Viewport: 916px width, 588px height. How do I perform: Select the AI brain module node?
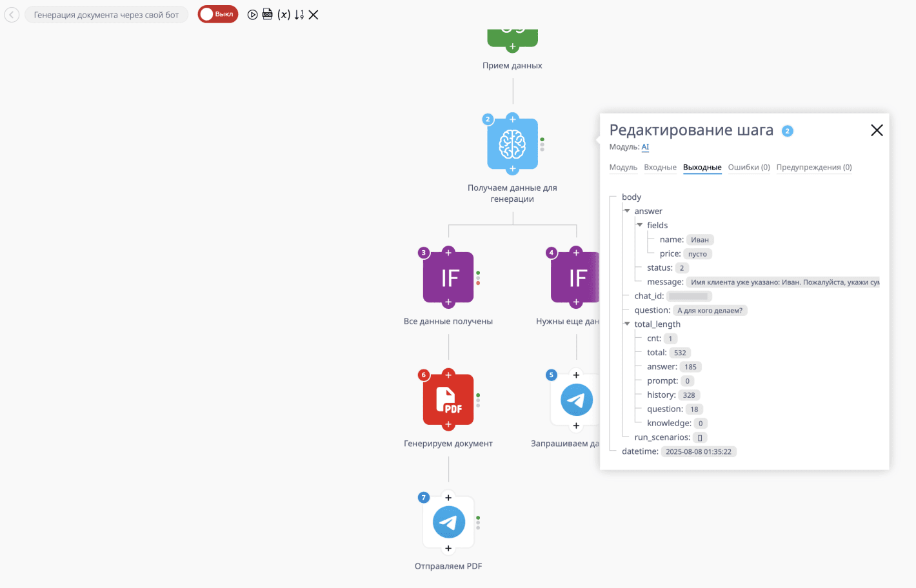click(x=512, y=144)
